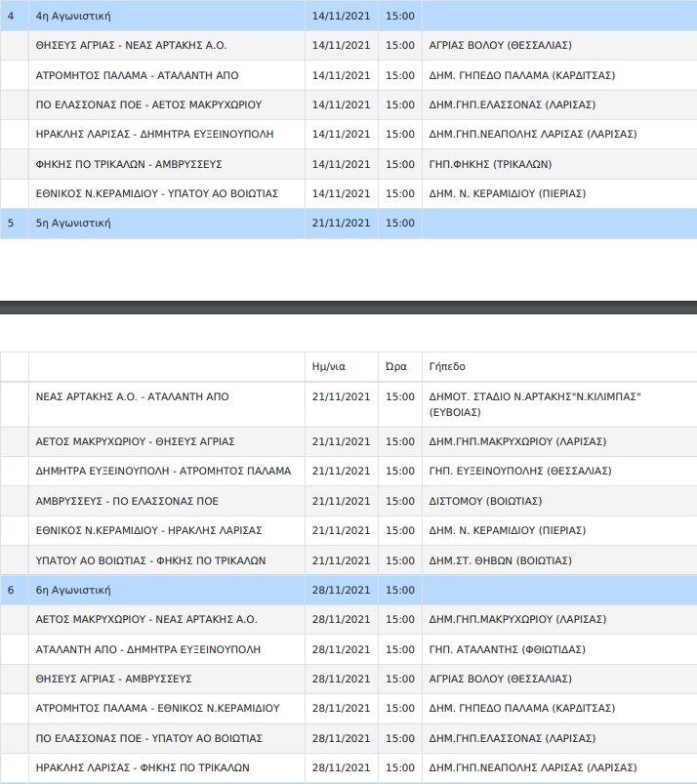Click match ΗΡΑΚΛΗΣ ΛΑΡΙΣΑΣ - ΔΗΜΗΤΡΑ ΕΥΞΕΙΝΟΥΠΟΛΗ
The height and width of the screenshot is (784, 697).
click(x=154, y=134)
